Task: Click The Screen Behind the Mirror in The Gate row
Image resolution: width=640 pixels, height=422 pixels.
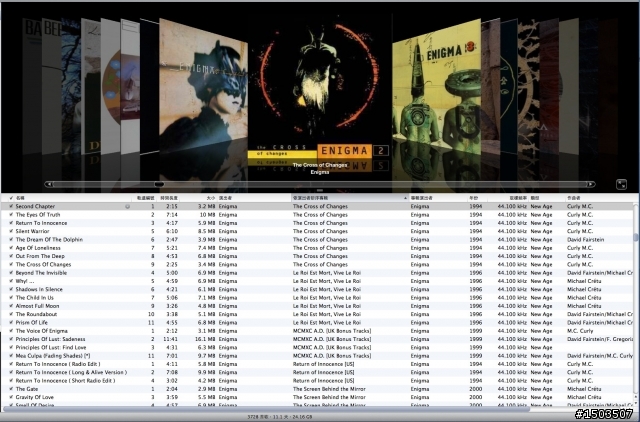Action: 329,389
